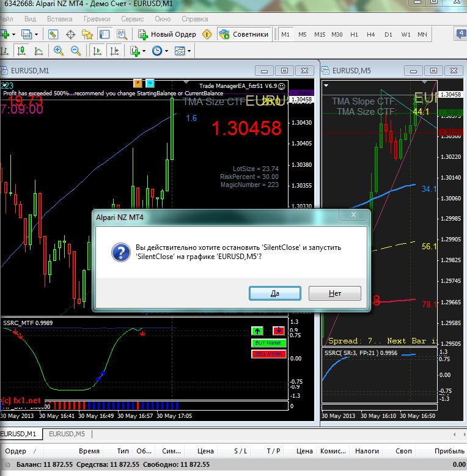Viewport: 467px width, 476px height.
Task: Click the yellow diamond MetaEditor icon
Action: [x=207, y=34]
